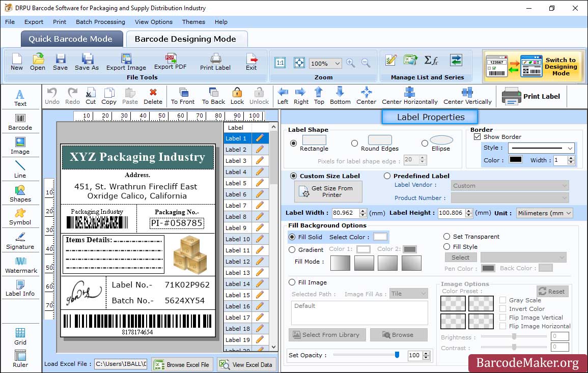
Task: Select the Text tool in sidebar
Action: click(20, 98)
